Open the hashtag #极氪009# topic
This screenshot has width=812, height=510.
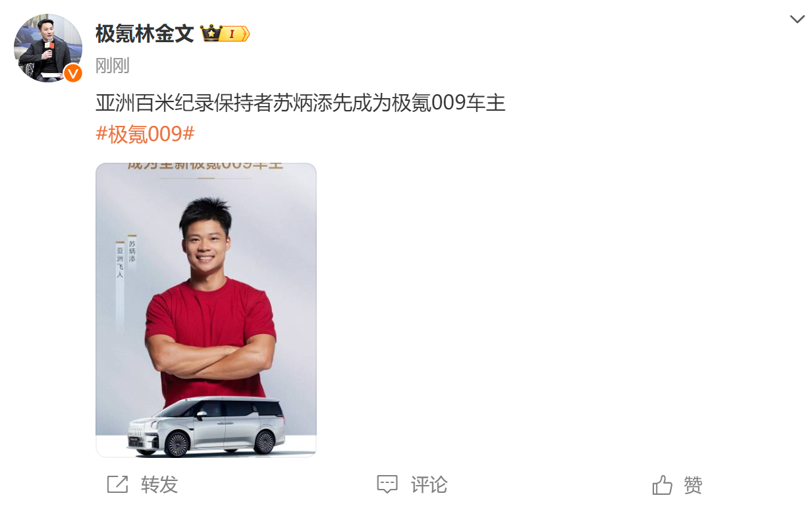tap(145, 134)
